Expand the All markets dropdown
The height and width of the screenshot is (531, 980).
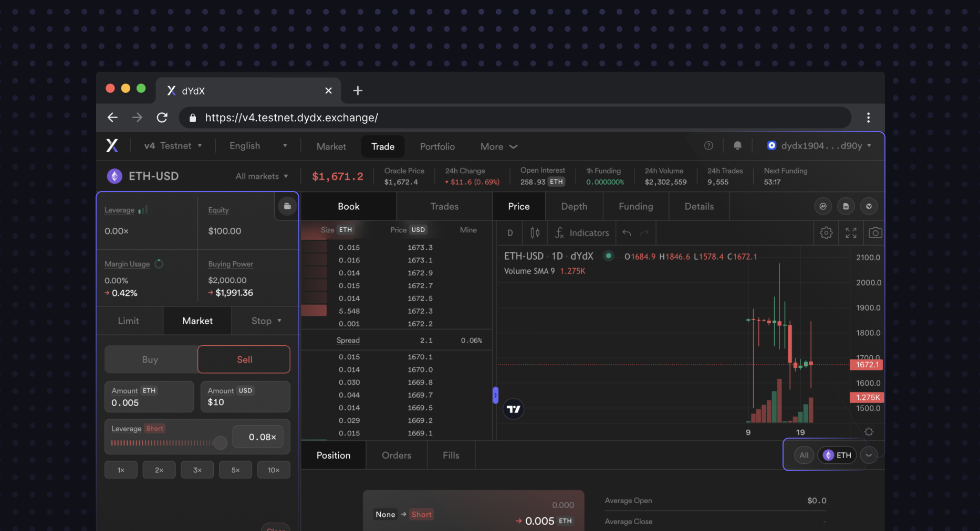(262, 176)
